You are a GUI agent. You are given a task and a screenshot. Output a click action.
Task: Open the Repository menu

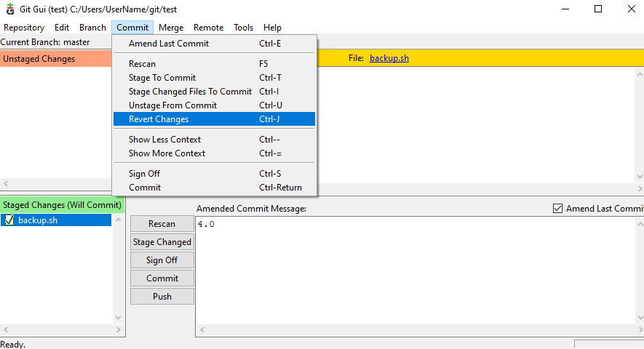click(24, 28)
